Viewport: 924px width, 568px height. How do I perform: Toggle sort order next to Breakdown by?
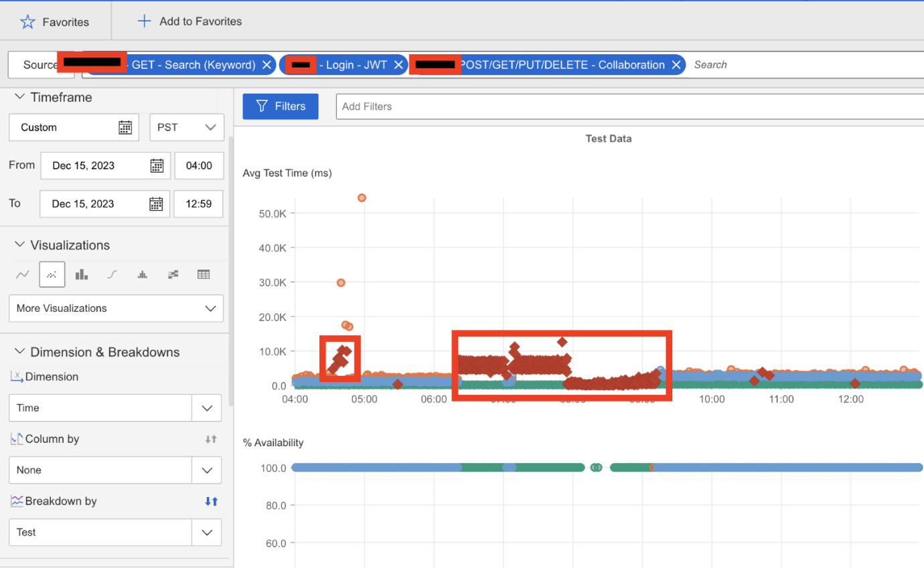pos(210,500)
